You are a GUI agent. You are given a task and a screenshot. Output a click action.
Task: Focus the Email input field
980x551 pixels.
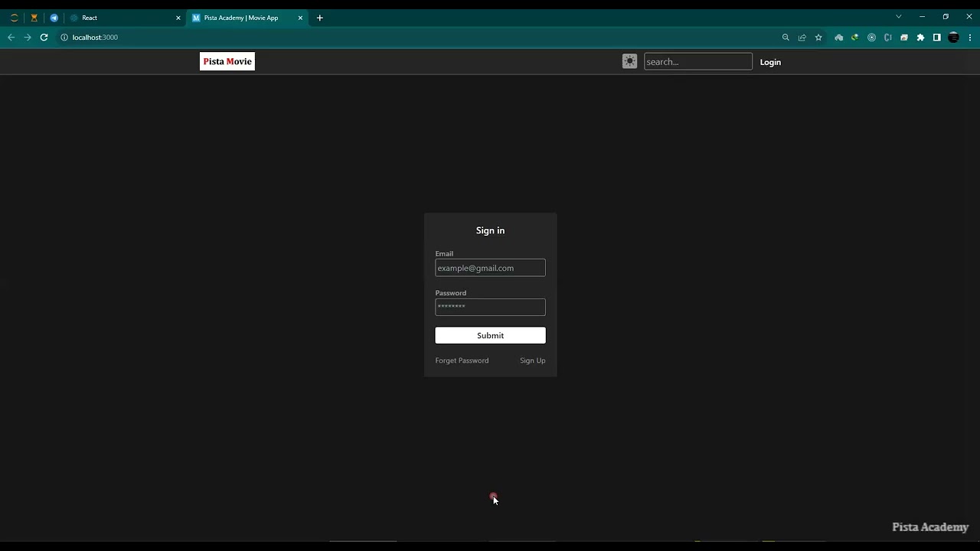[x=490, y=268]
